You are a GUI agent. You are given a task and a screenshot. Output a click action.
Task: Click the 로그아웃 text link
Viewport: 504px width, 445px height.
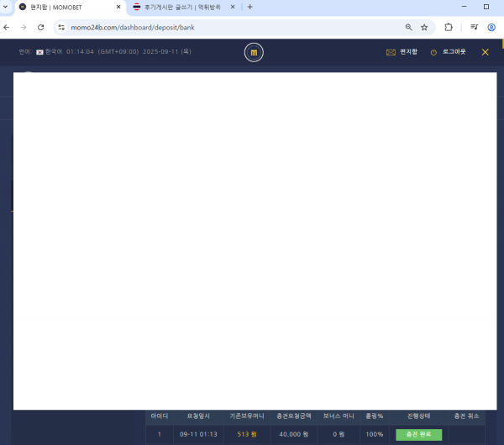click(454, 52)
